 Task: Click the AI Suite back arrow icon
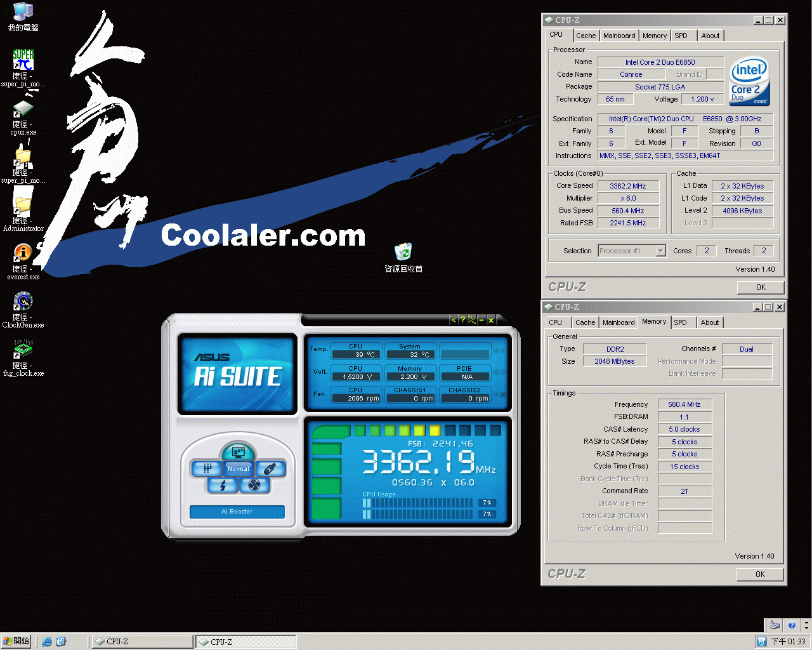(x=453, y=320)
